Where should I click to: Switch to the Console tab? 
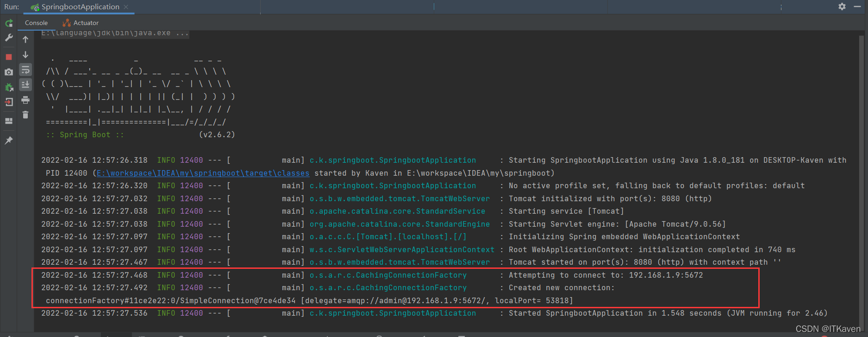(x=36, y=23)
